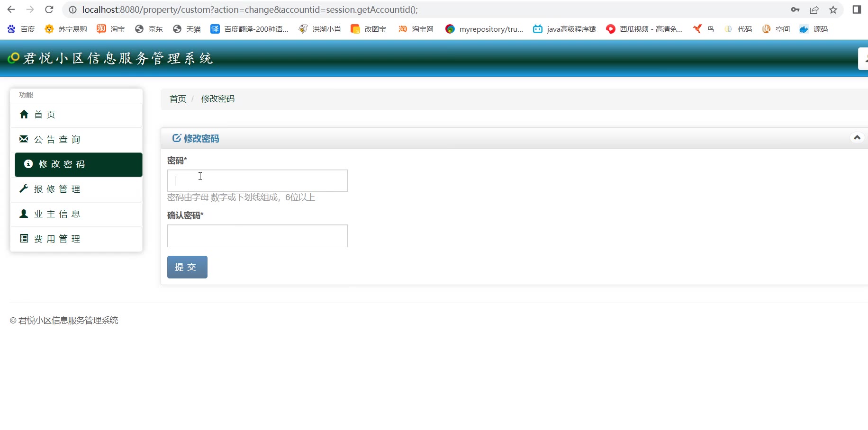Select 业主信息 in the sidebar menu
Image resolution: width=868 pixels, height=430 pixels.
point(76,214)
